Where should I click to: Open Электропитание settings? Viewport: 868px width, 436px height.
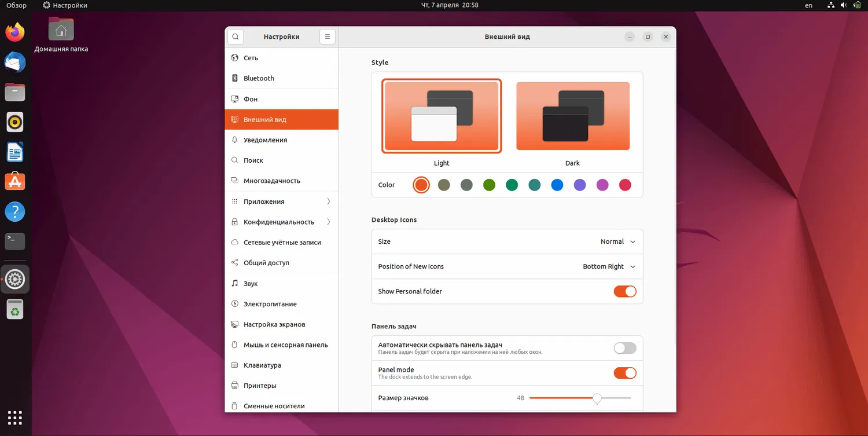pyautogui.click(x=281, y=304)
